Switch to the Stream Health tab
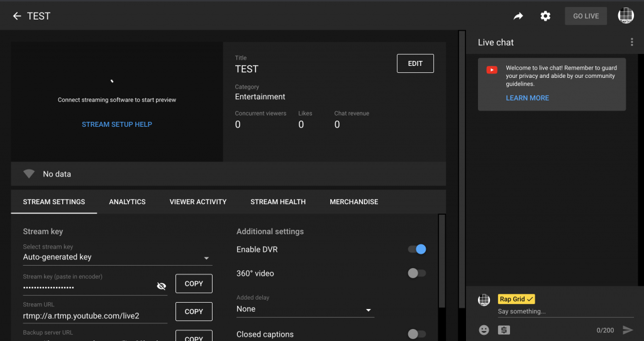644x341 pixels. click(278, 202)
